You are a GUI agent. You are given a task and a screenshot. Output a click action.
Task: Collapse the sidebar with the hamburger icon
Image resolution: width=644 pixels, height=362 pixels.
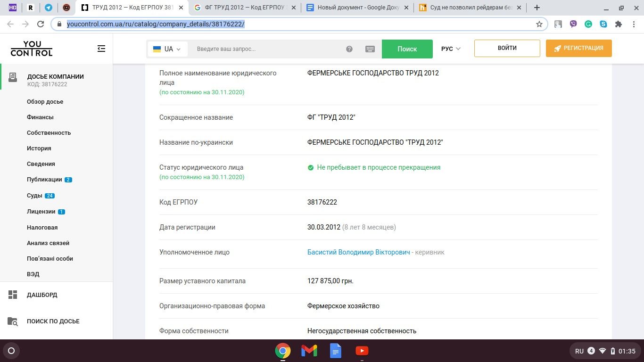[101, 49]
